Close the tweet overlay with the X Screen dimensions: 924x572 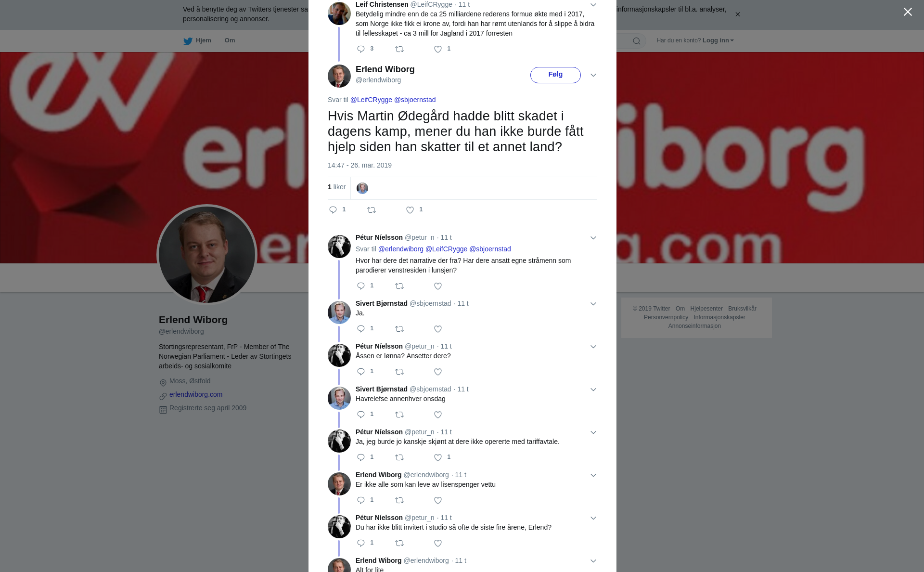908,12
